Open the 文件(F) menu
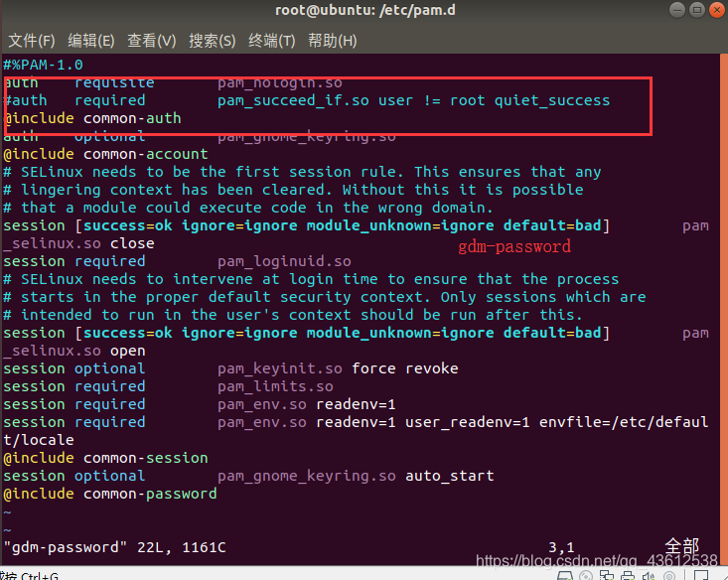The image size is (728, 580). pyautogui.click(x=32, y=41)
